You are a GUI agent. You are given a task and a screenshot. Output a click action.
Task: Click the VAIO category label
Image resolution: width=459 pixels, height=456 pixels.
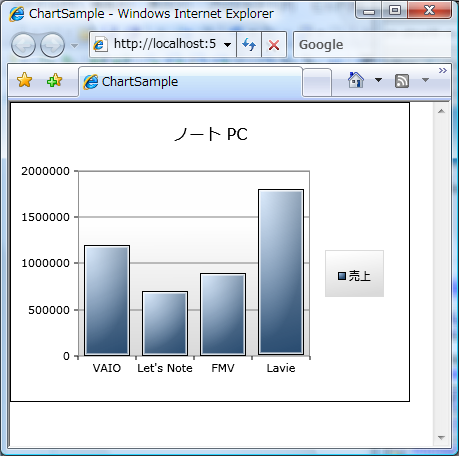pyautogui.click(x=107, y=368)
